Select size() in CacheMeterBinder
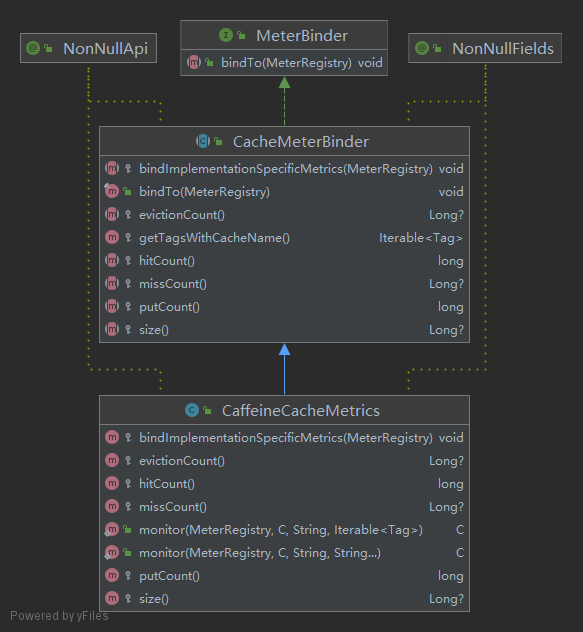This screenshot has height=632, width=583. click(284, 329)
